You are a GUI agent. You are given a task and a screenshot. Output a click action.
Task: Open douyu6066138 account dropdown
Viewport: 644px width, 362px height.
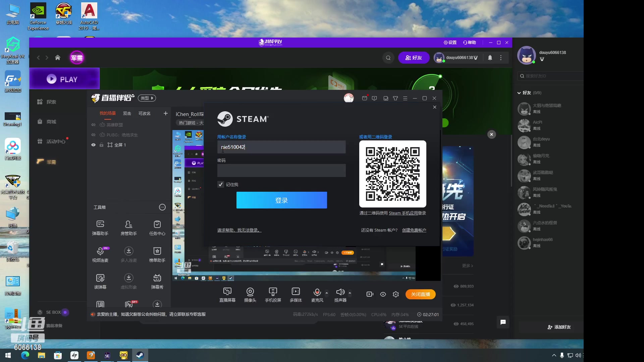click(x=456, y=58)
